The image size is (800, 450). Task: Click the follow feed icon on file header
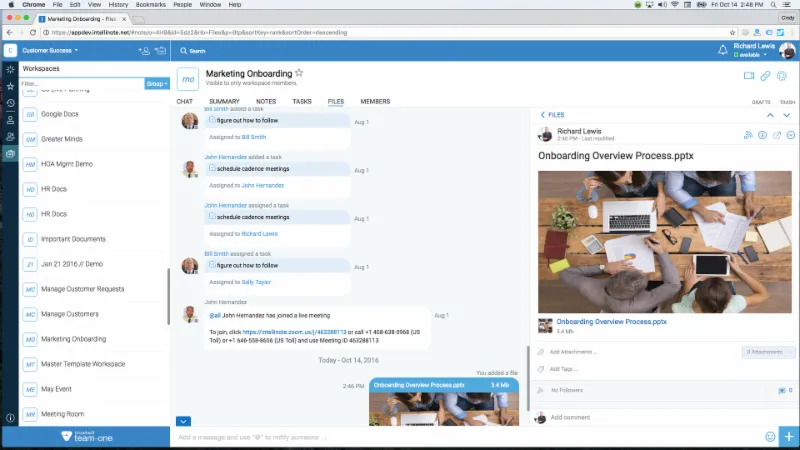click(x=748, y=135)
